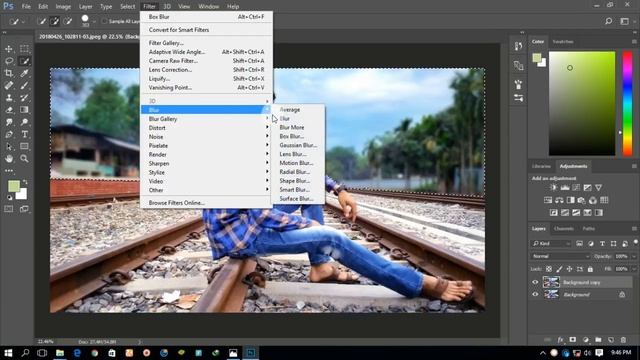
Task: Click the foreground color swatch in toolbox
Action: click(14, 186)
